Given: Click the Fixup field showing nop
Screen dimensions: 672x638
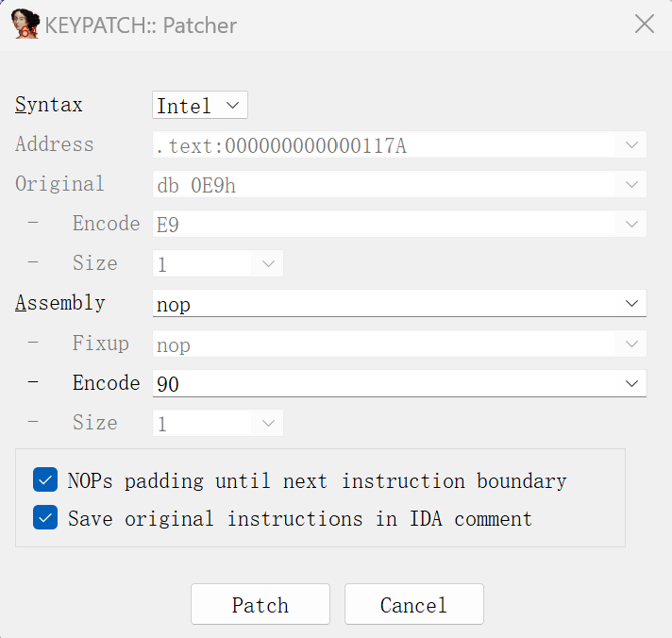Looking at the screenshot, I should [x=378, y=344].
